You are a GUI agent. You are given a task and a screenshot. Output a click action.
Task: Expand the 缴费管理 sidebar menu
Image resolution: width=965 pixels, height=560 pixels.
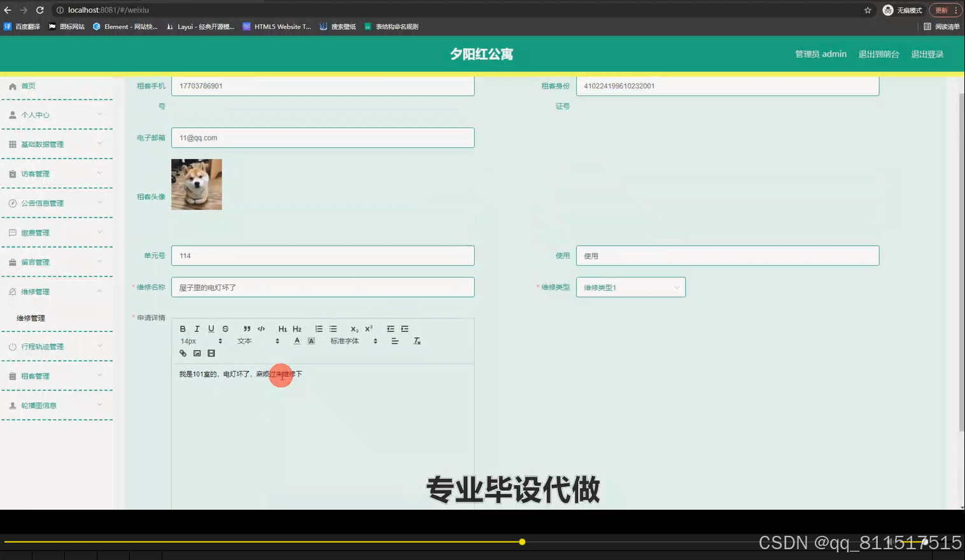[x=57, y=233]
